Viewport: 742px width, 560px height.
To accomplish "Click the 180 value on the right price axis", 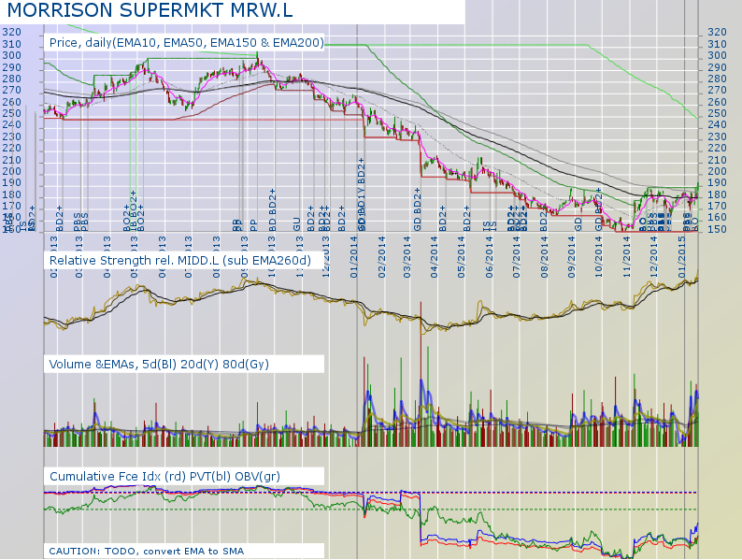I will point(717,194).
